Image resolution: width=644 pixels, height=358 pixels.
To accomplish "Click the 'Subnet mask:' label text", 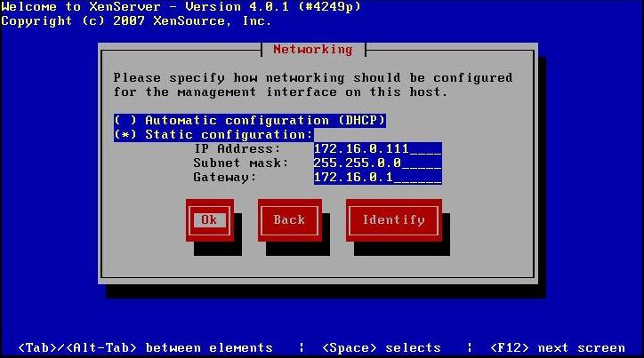I will pos(241,163).
